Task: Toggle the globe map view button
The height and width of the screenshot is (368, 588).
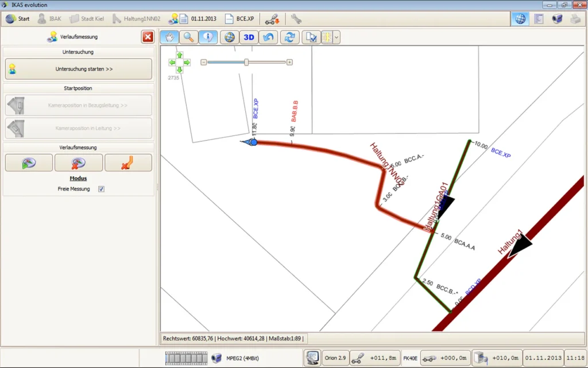Action: point(520,18)
